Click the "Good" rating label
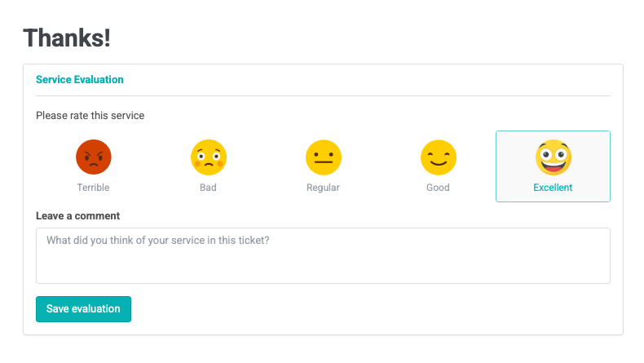The image size is (644, 363). [x=438, y=188]
